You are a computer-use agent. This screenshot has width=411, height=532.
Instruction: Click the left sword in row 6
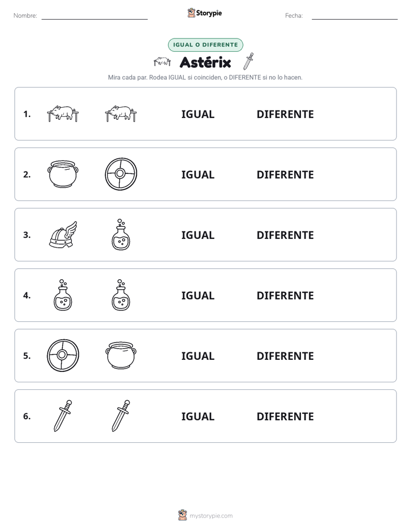coord(63,416)
